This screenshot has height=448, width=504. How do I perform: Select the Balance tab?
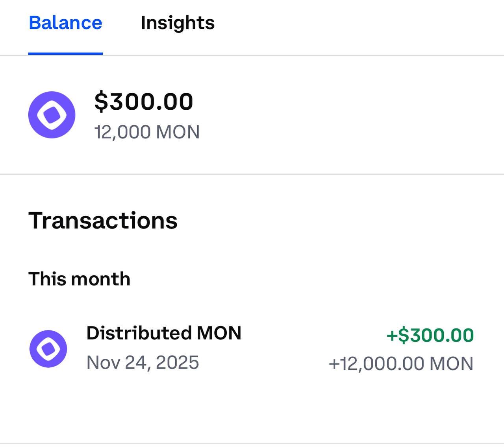[65, 23]
